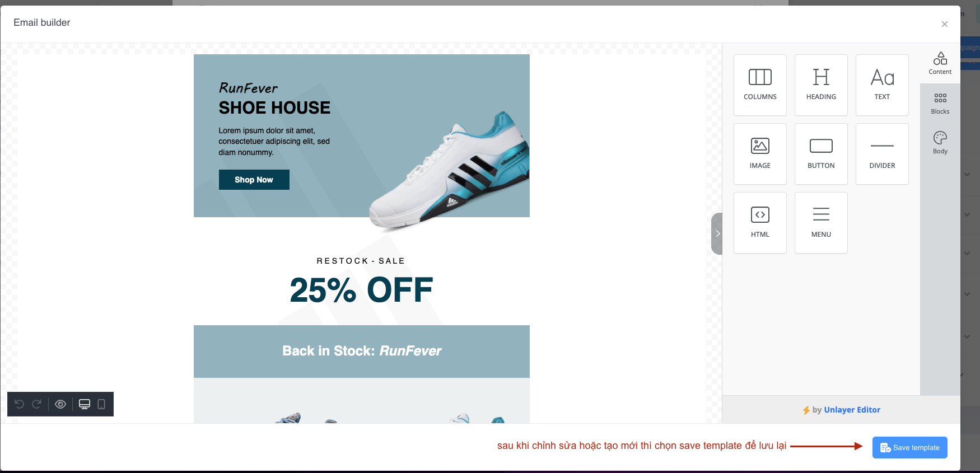Switch to mobile view mode

101,404
